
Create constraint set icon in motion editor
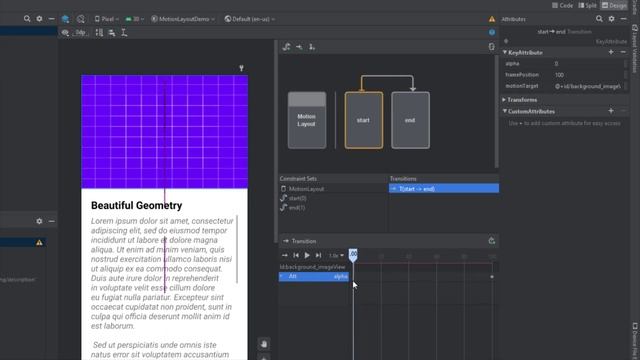(x=287, y=47)
